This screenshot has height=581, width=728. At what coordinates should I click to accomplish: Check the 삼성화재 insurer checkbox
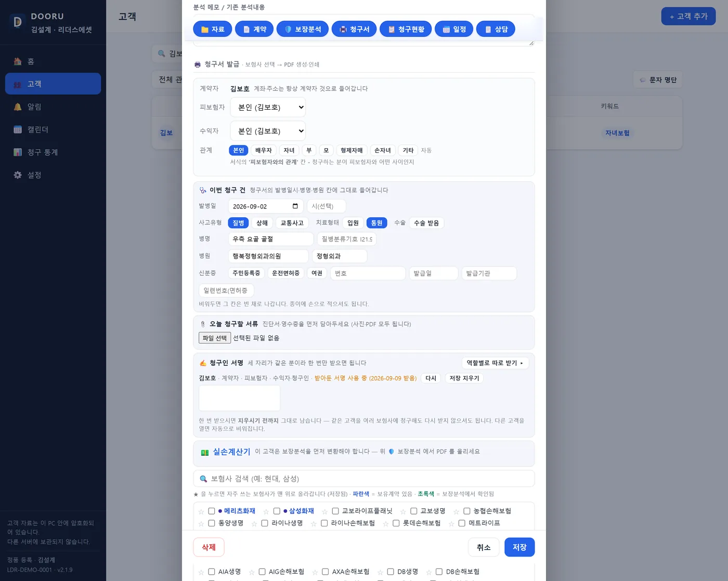(x=277, y=511)
